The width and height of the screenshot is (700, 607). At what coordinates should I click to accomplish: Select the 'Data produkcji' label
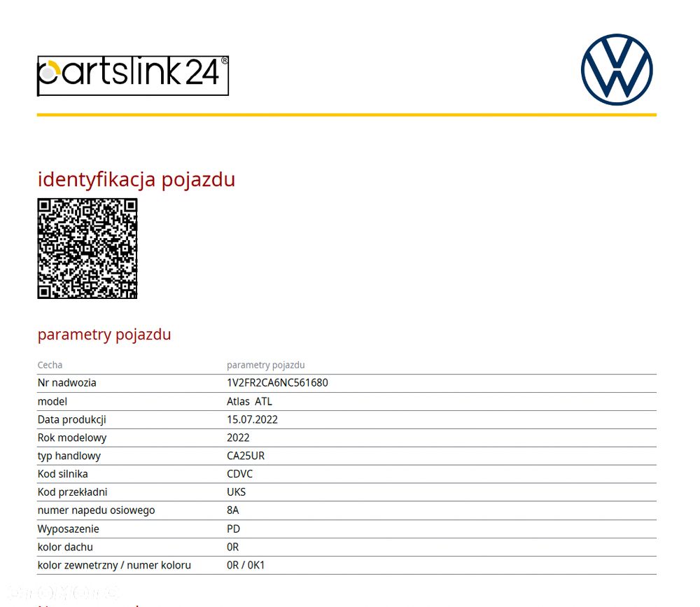coord(72,420)
